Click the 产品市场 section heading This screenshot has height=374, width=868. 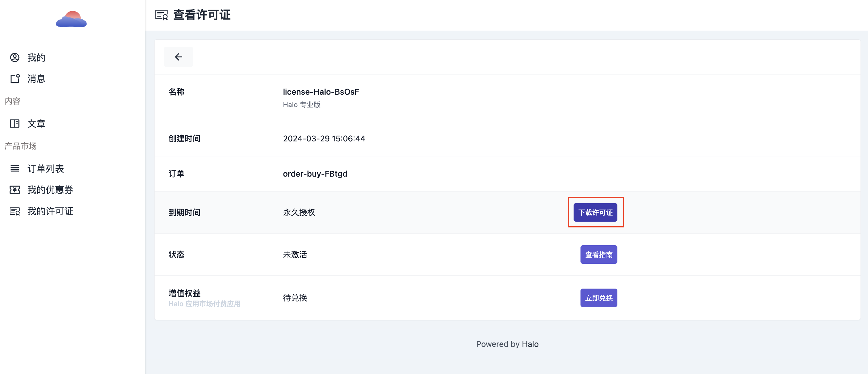[x=20, y=146]
